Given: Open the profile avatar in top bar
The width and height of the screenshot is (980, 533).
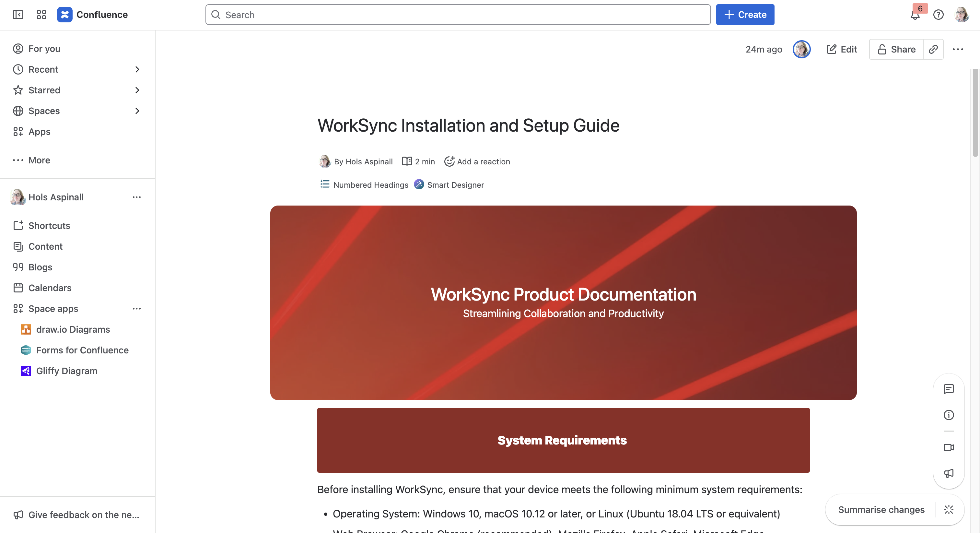Looking at the screenshot, I should (962, 15).
